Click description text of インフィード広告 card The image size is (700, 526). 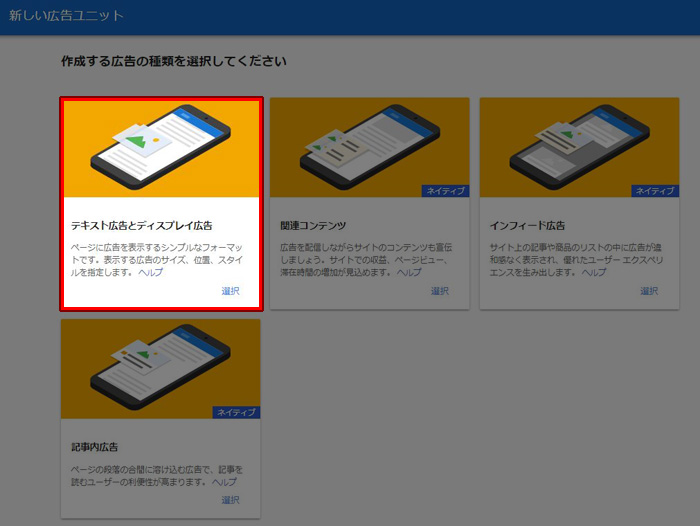click(576, 260)
